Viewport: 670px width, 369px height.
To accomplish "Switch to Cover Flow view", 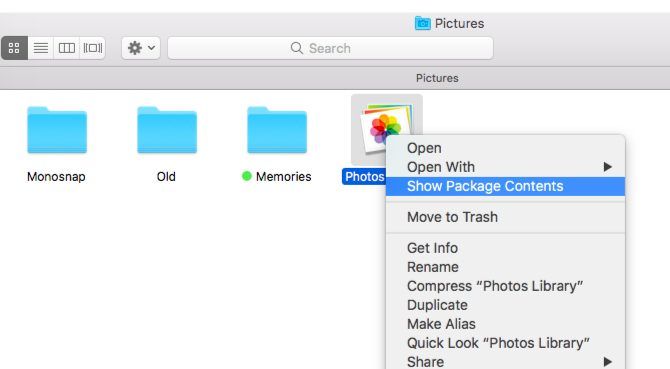I will click(x=93, y=48).
